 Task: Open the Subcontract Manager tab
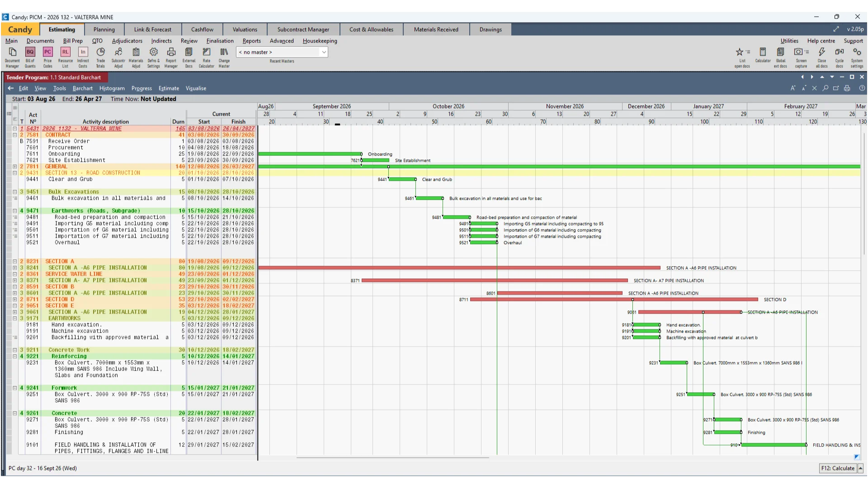tap(303, 29)
